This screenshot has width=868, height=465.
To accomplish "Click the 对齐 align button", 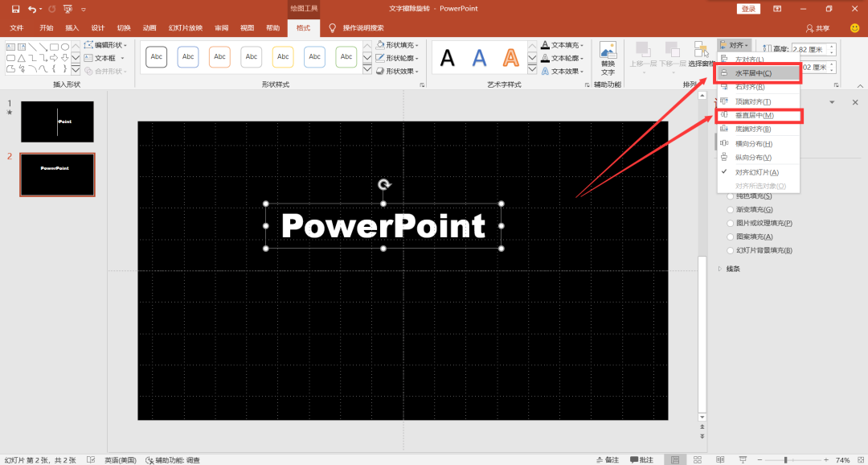I will click(x=735, y=45).
